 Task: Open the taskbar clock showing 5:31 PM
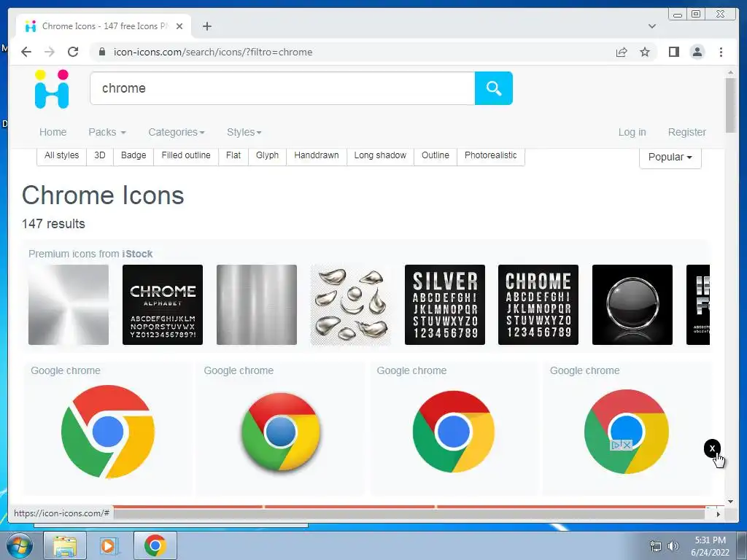710,546
